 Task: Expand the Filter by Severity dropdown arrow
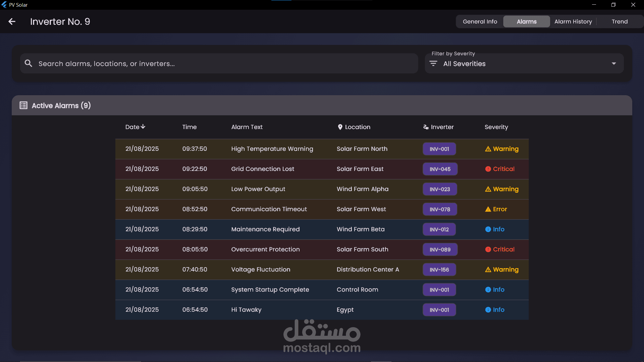pos(614,63)
